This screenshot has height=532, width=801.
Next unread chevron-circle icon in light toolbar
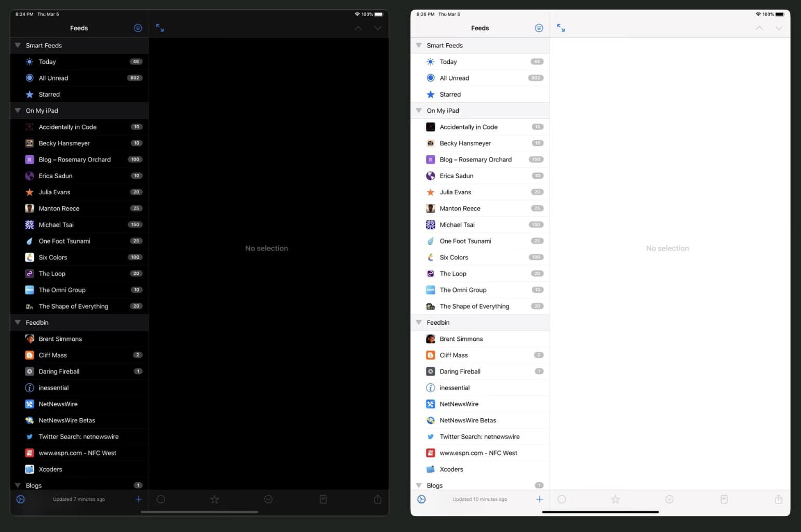pyautogui.click(x=670, y=499)
